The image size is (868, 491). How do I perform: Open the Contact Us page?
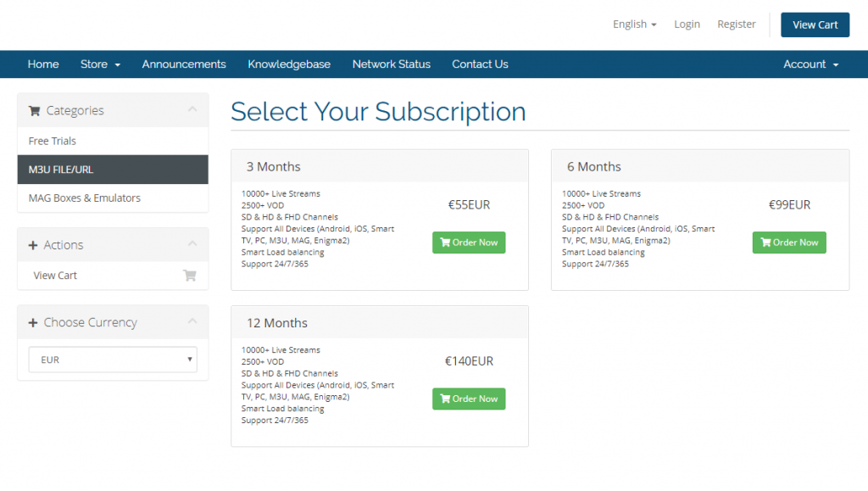pyautogui.click(x=480, y=64)
